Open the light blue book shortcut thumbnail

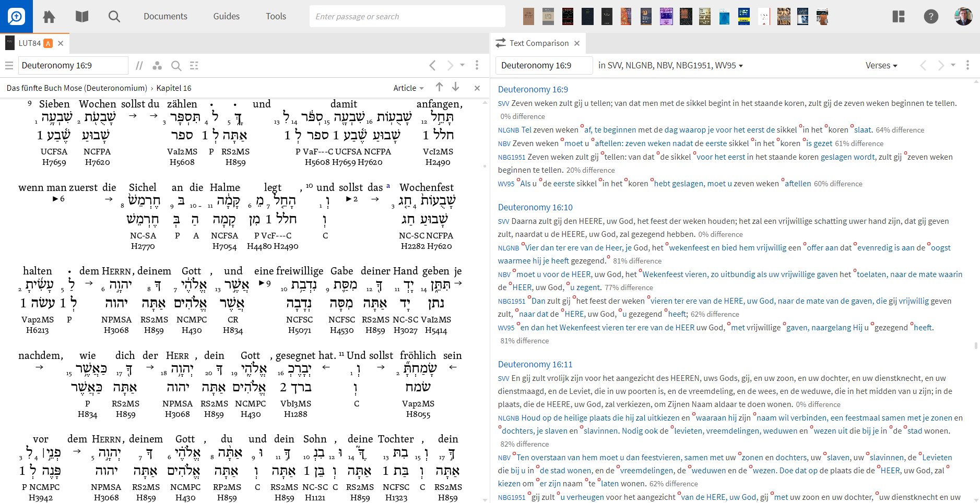tap(724, 17)
